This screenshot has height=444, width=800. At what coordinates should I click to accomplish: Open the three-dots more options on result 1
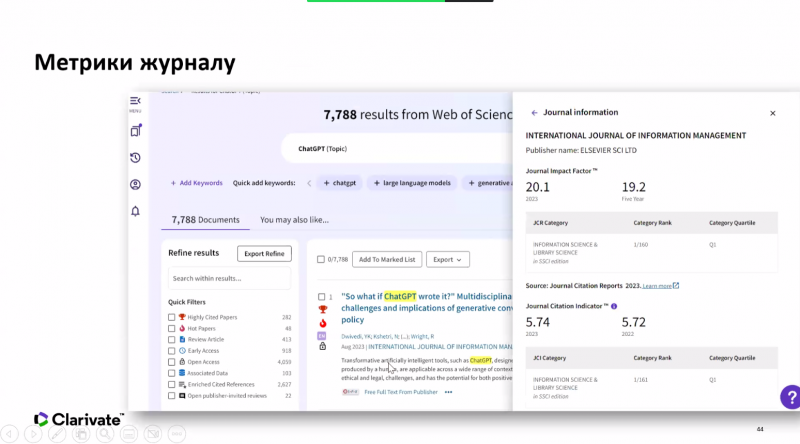448,392
